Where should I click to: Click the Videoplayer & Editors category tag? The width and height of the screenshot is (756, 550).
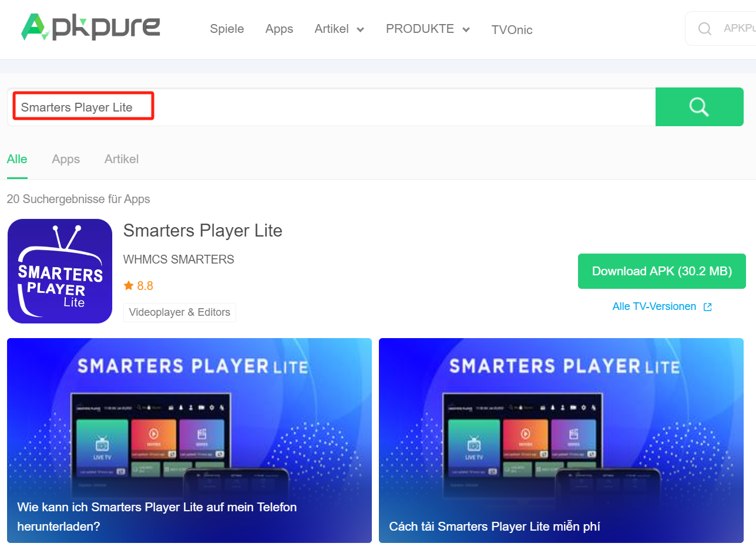click(x=179, y=312)
